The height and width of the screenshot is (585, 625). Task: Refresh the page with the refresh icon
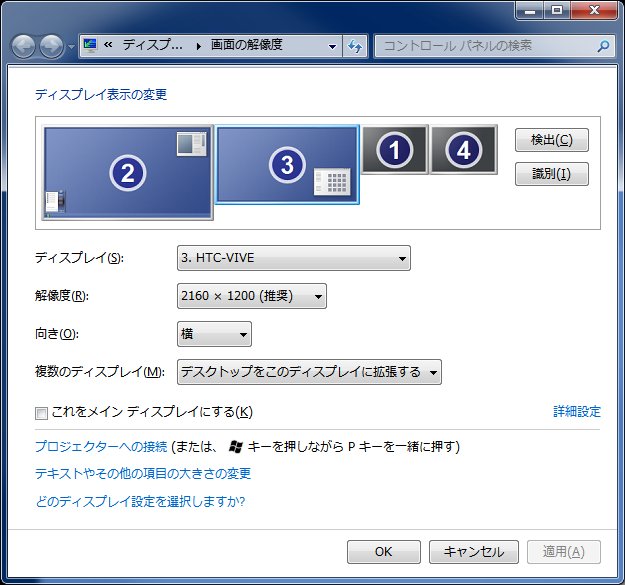(x=355, y=47)
